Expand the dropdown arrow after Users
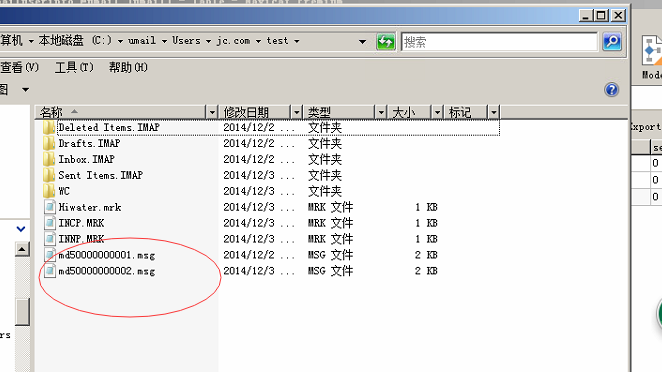 click(208, 41)
